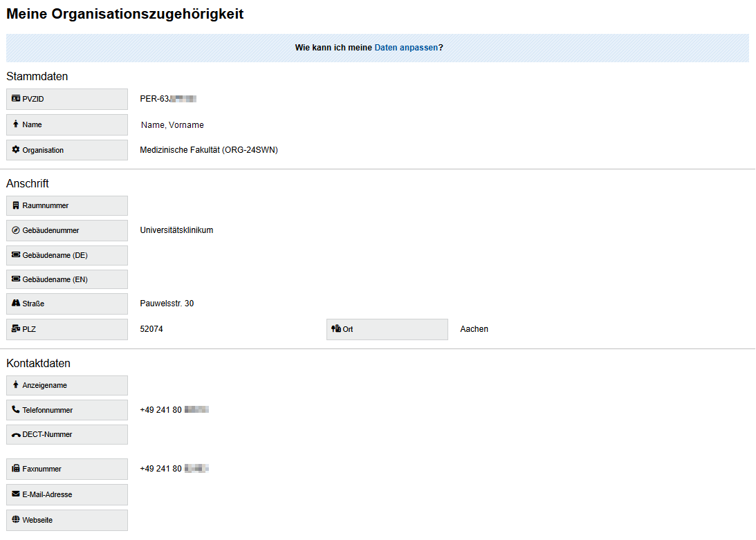Click the fax machine icon for Faxnummer

pos(15,469)
